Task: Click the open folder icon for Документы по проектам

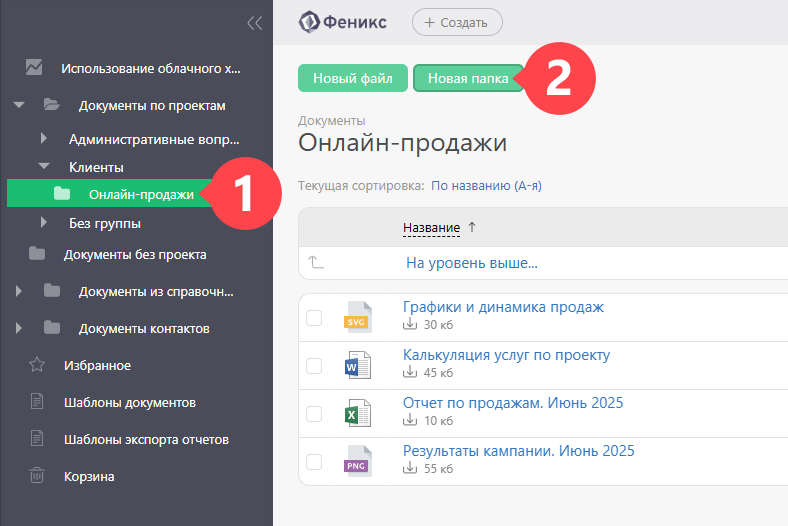Action: click(x=51, y=104)
